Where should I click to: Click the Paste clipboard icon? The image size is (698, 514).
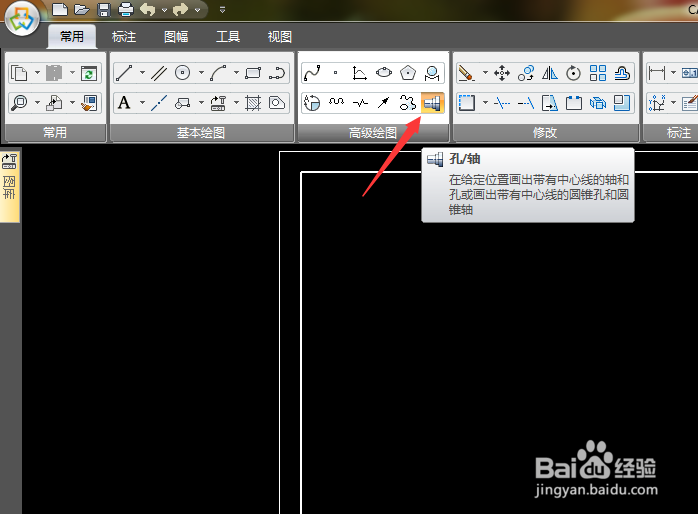point(54,73)
